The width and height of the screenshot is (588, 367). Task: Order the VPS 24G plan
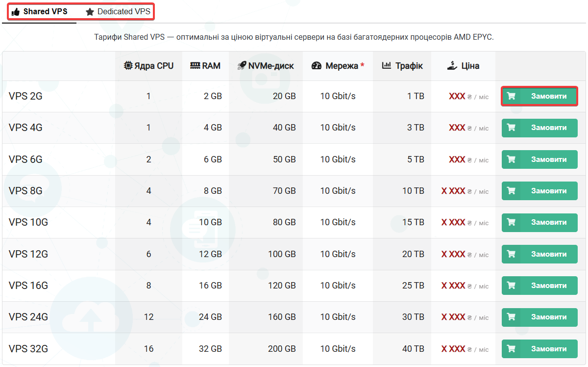coord(539,317)
